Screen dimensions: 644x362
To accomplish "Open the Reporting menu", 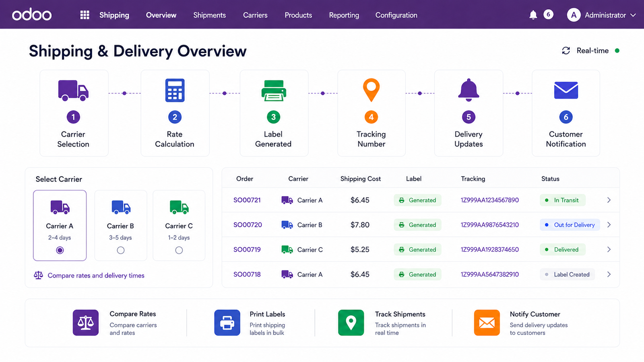I will click(344, 15).
